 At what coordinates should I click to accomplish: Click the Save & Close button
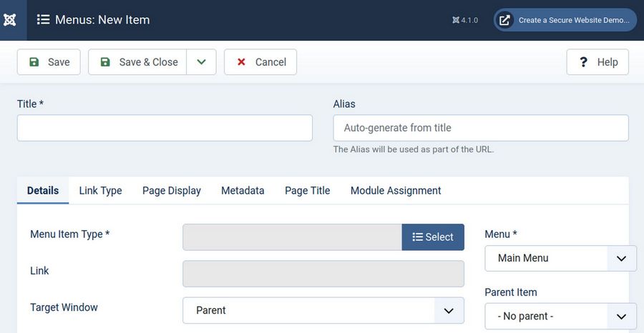(138, 62)
